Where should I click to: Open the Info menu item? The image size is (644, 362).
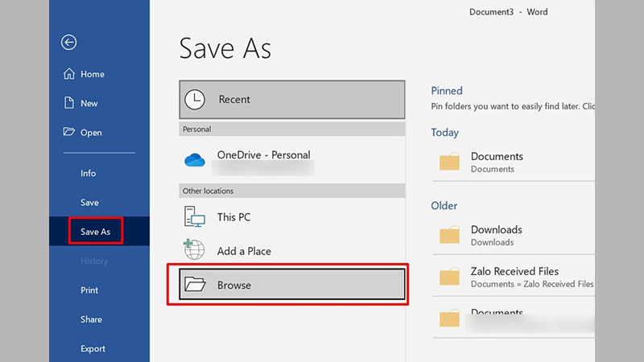click(x=88, y=173)
